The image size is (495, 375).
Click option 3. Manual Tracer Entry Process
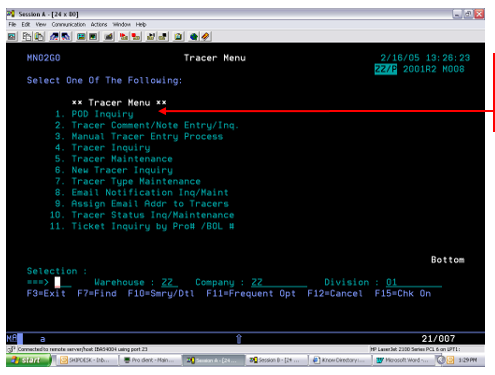(139, 137)
